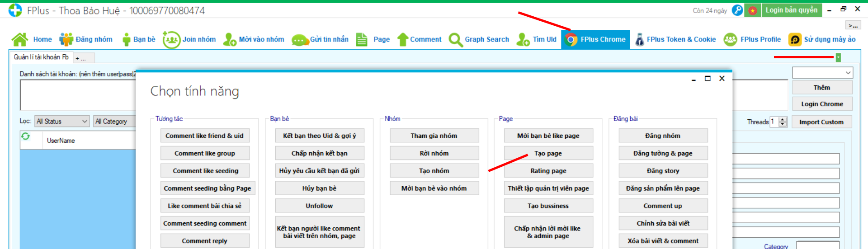Click the input field above Category label

pyautogui.click(x=786, y=232)
